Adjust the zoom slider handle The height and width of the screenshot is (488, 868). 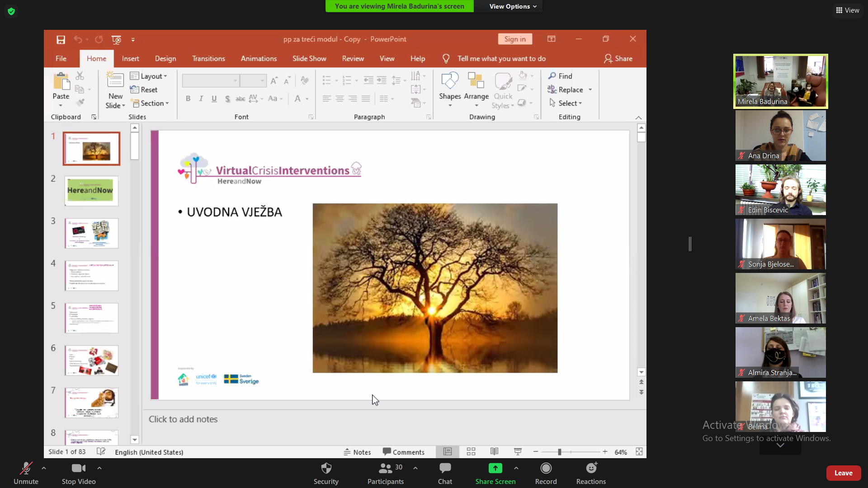click(560, 452)
